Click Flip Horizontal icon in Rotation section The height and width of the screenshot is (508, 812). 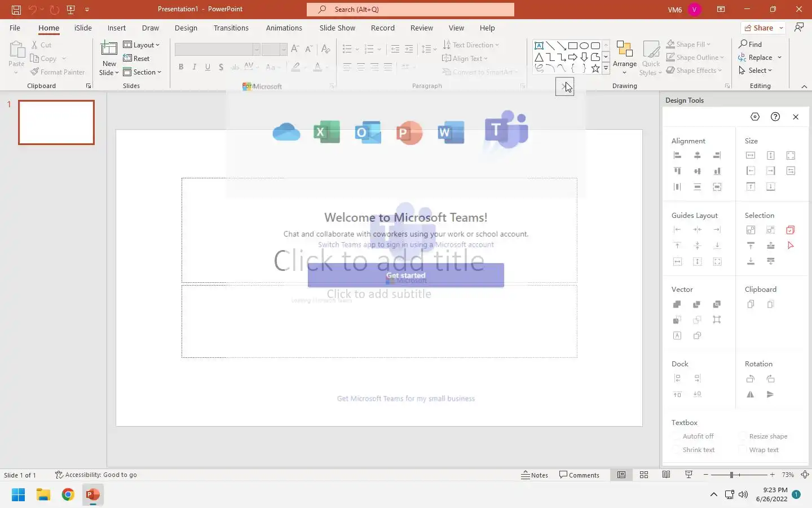pyautogui.click(x=751, y=395)
